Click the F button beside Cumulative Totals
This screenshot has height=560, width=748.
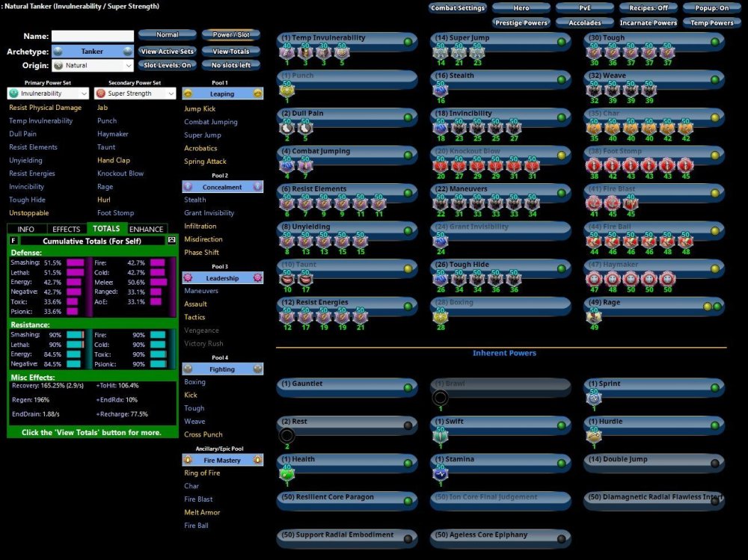click(x=14, y=241)
